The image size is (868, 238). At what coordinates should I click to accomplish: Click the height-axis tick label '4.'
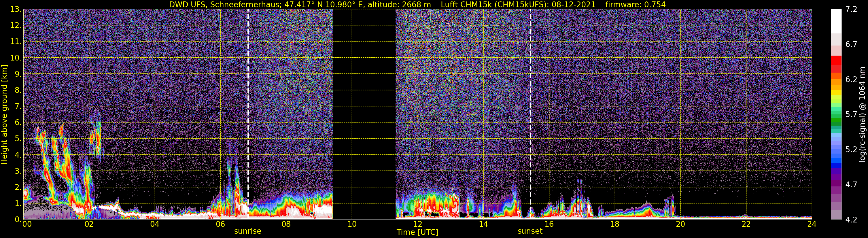coord(18,155)
